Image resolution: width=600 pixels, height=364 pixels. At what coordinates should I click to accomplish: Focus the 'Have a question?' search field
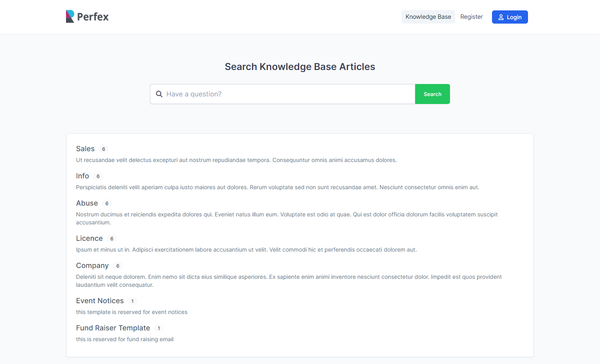pyautogui.click(x=288, y=94)
